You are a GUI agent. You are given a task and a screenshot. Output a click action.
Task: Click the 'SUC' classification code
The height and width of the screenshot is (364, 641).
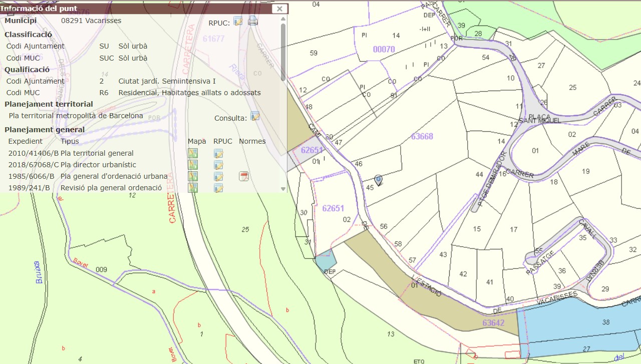(x=107, y=58)
